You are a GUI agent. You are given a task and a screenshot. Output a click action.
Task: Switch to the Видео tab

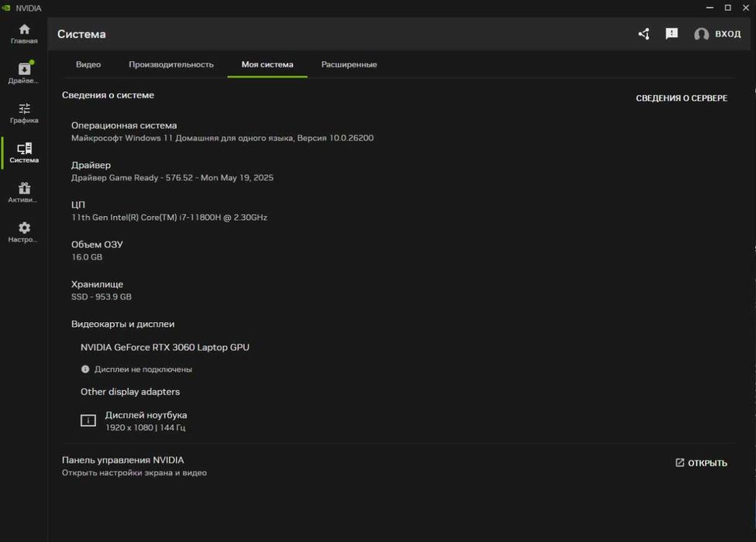point(88,64)
